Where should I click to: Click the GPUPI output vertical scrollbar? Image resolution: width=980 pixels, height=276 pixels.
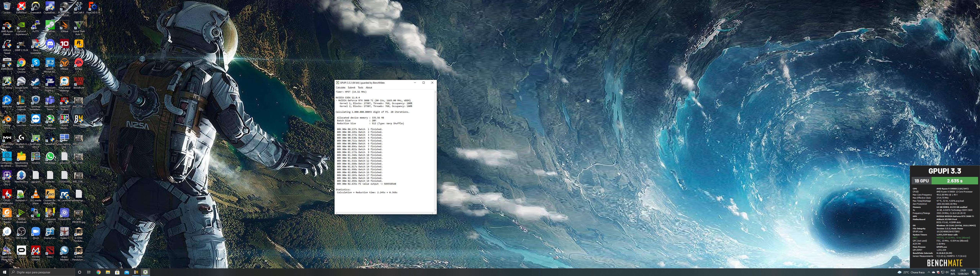(435, 151)
